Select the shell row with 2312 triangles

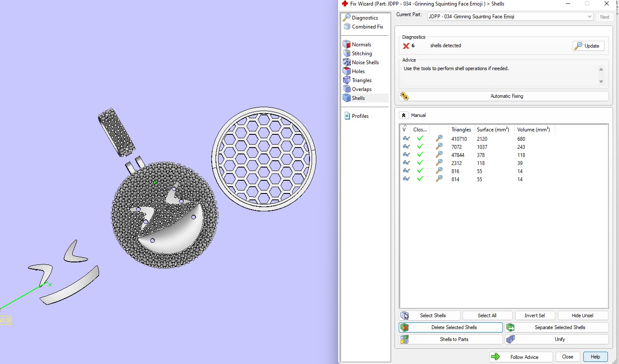(503, 163)
